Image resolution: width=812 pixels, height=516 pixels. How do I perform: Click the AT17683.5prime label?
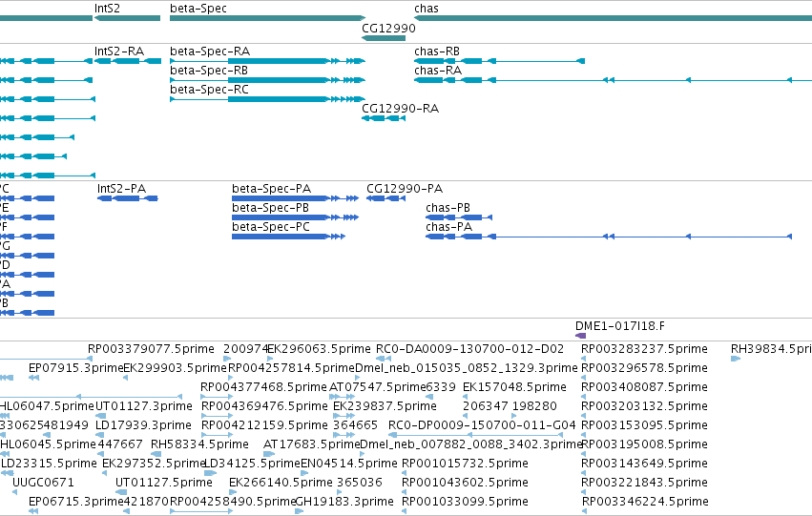click(311, 444)
